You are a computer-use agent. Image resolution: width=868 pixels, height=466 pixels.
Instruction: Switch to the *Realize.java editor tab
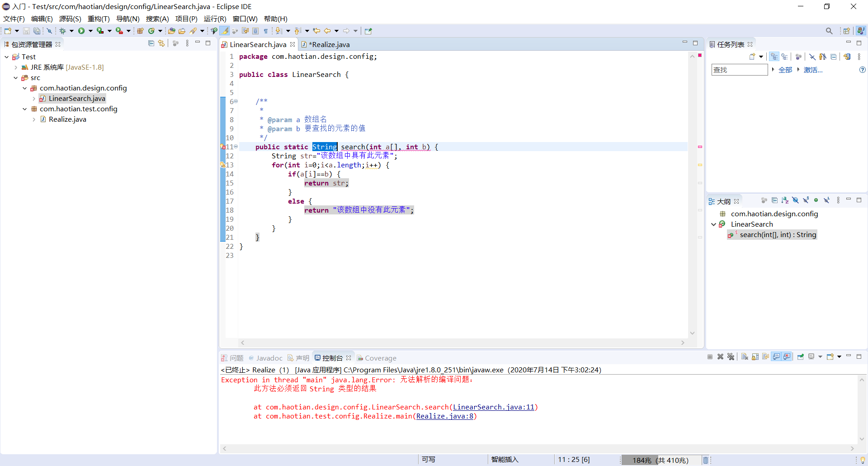pyautogui.click(x=329, y=44)
